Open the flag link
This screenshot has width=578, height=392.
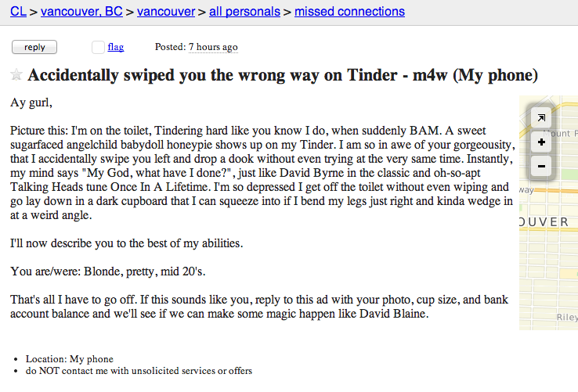[116, 47]
